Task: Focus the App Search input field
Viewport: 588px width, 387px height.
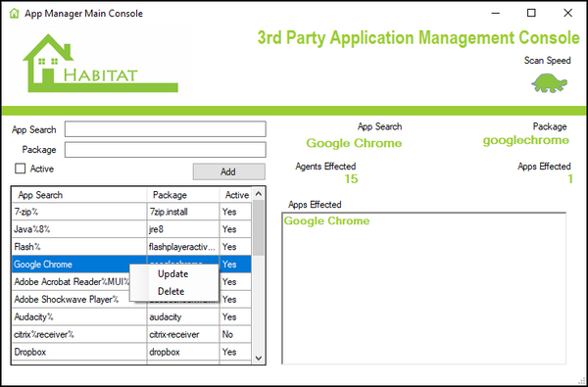Action: pos(166,129)
